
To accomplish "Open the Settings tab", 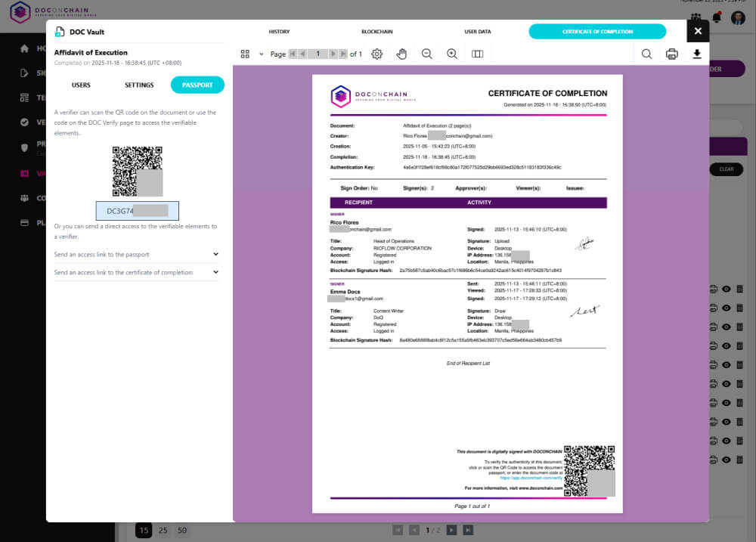I will [139, 85].
